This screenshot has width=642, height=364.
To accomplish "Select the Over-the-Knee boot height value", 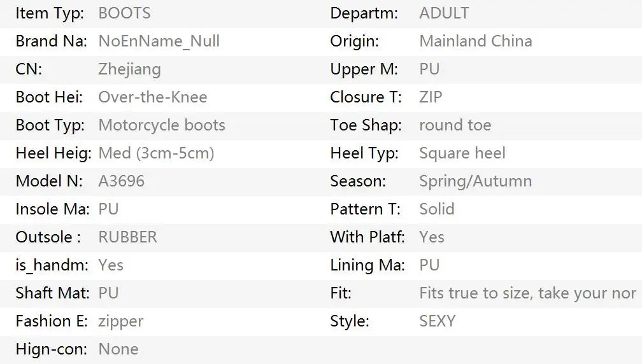I will click(x=153, y=97).
